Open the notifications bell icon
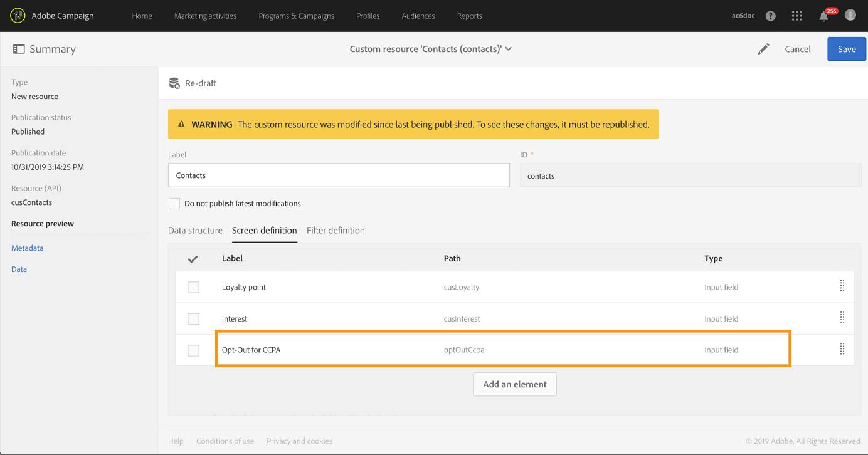This screenshot has width=868, height=455. tap(824, 16)
